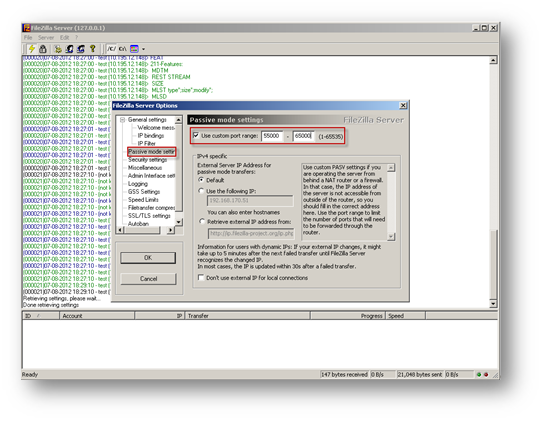The image size is (543, 422).
Task: Select Security settings tree item
Action: tap(148, 160)
